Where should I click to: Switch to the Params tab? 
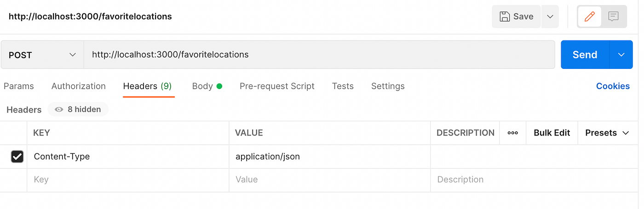[x=19, y=86]
